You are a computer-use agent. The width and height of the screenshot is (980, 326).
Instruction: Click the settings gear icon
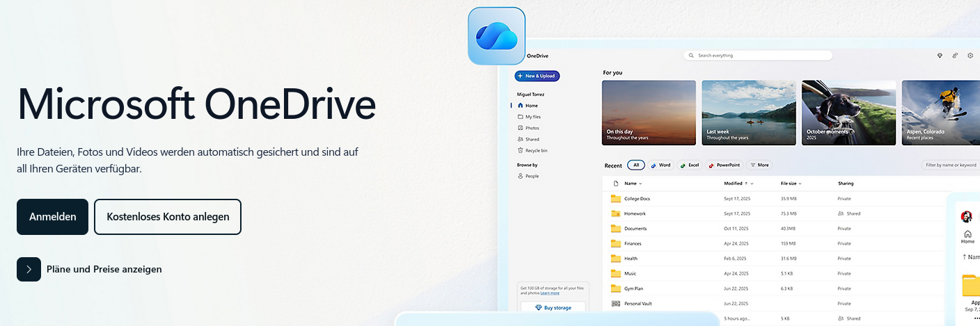coord(970,56)
